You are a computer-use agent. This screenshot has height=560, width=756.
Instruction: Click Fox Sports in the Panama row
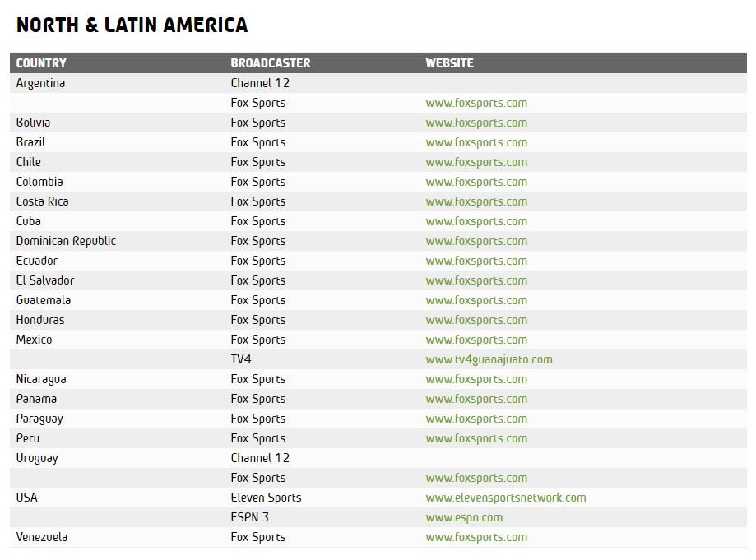[x=258, y=399]
